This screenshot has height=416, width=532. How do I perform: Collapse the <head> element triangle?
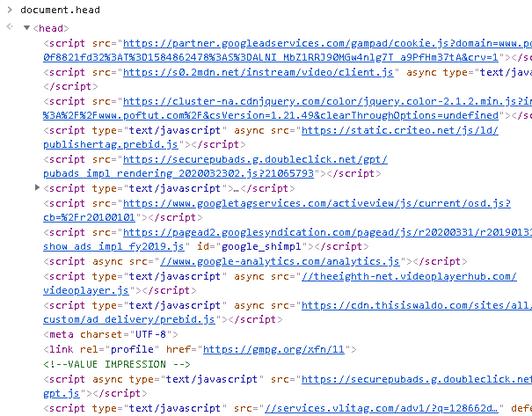pos(26,28)
